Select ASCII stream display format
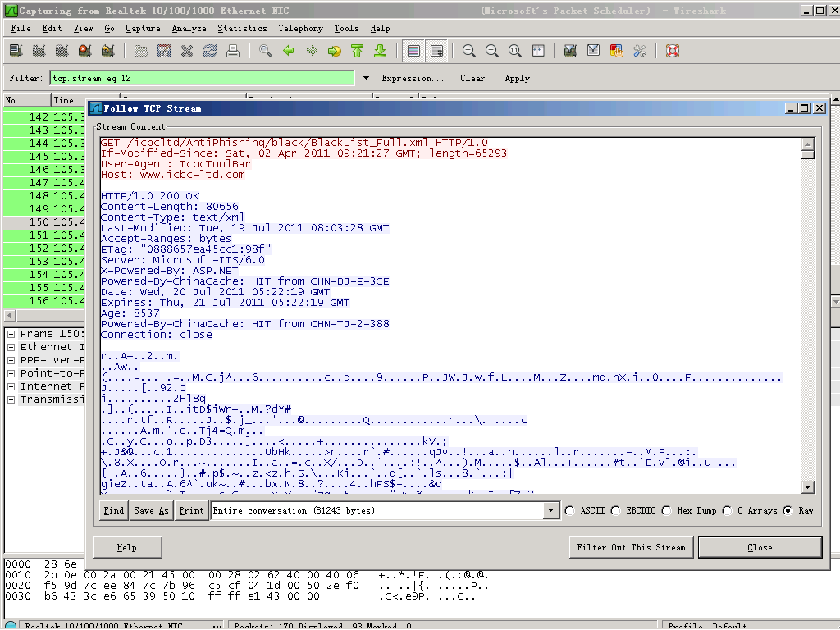This screenshot has width=840, height=630. click(x=569, y=510)
